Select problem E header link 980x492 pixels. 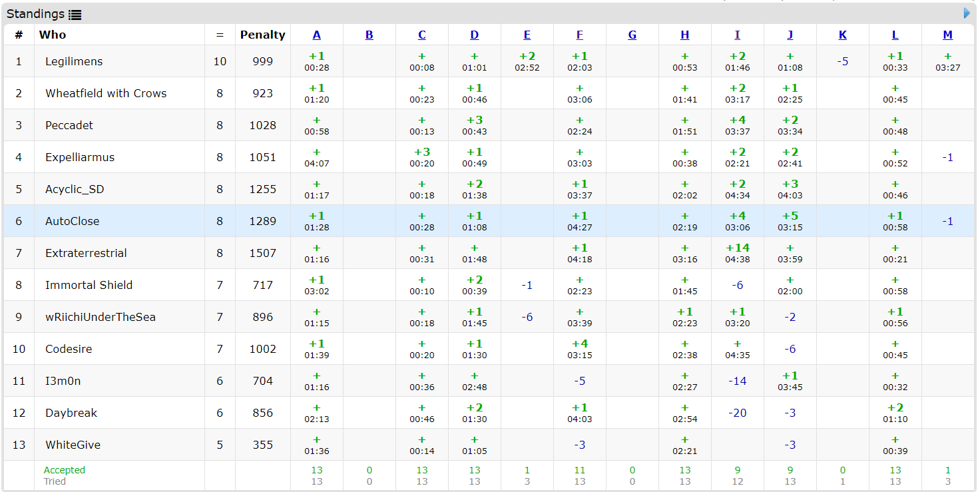click(527, 35)
